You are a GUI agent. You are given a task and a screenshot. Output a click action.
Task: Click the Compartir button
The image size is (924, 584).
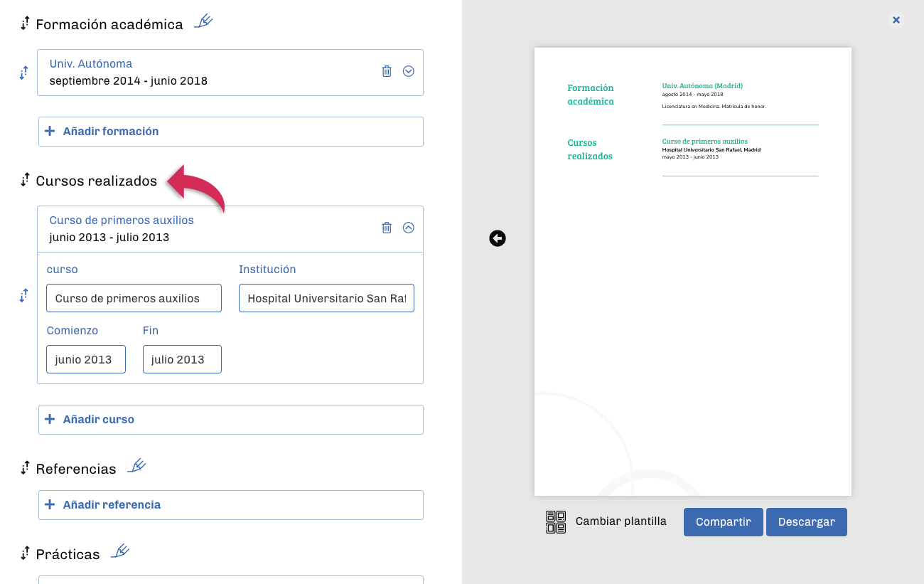pos(724,522)
